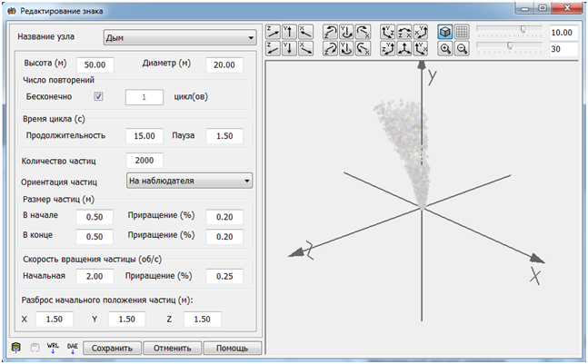Click the DAE export icon

73,348
